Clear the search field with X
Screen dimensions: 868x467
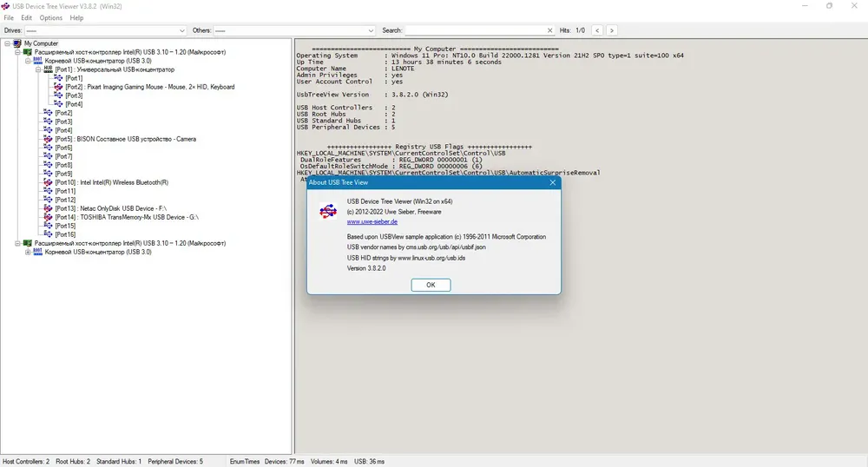coord(549,30)
